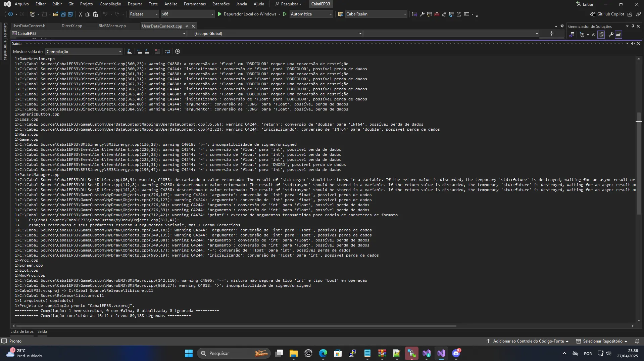Open the Automática dropdown
The image size is (644, 361).
click(311, 14)
